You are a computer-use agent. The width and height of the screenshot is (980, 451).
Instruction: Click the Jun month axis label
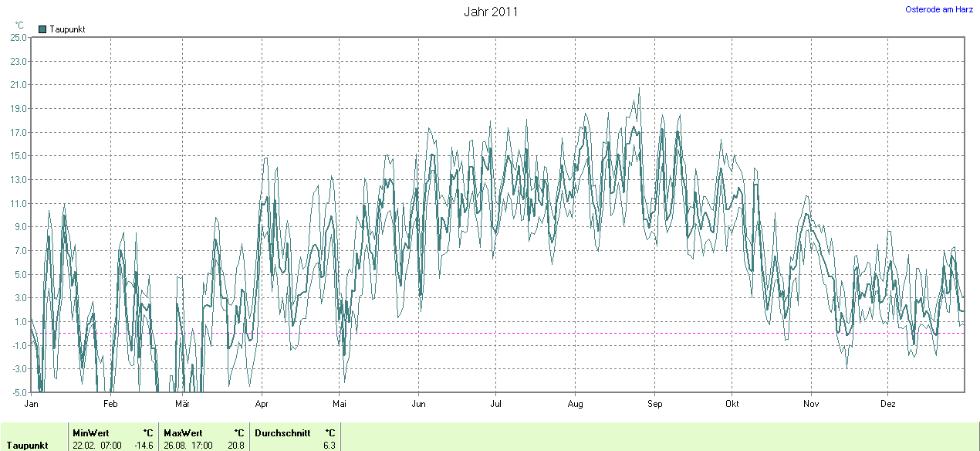[418, 404]
